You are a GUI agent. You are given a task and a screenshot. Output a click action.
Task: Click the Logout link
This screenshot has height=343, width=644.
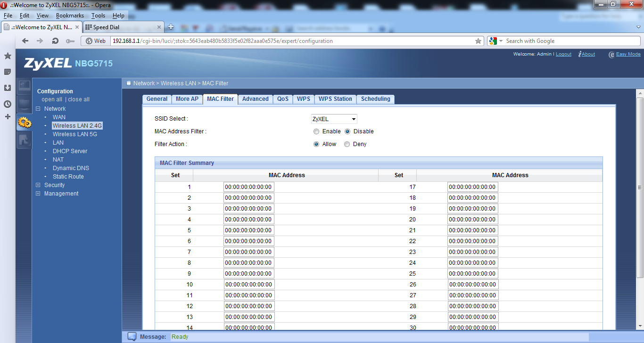click(563, 54)
